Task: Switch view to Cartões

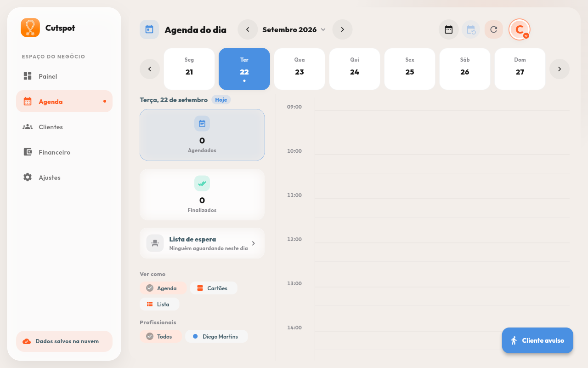Action: 214,288
